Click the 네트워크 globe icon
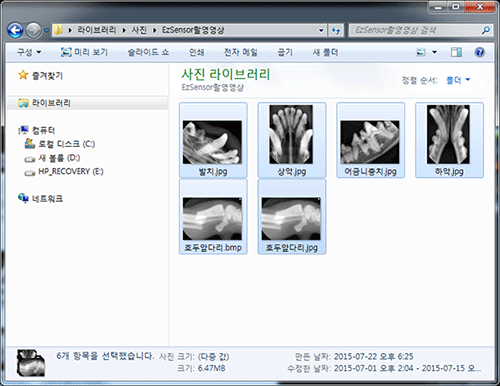Image resolution: width=500 pixels, height=386 pixels. coord(23,198)
